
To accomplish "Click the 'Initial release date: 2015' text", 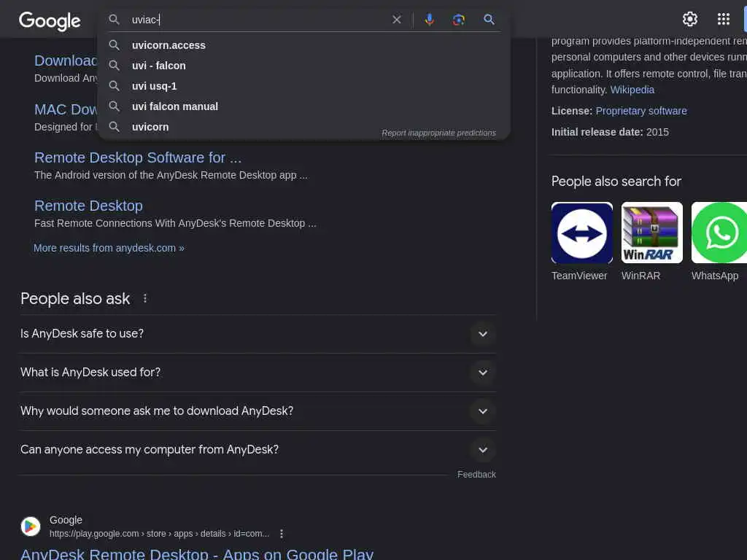I will 610,133.
